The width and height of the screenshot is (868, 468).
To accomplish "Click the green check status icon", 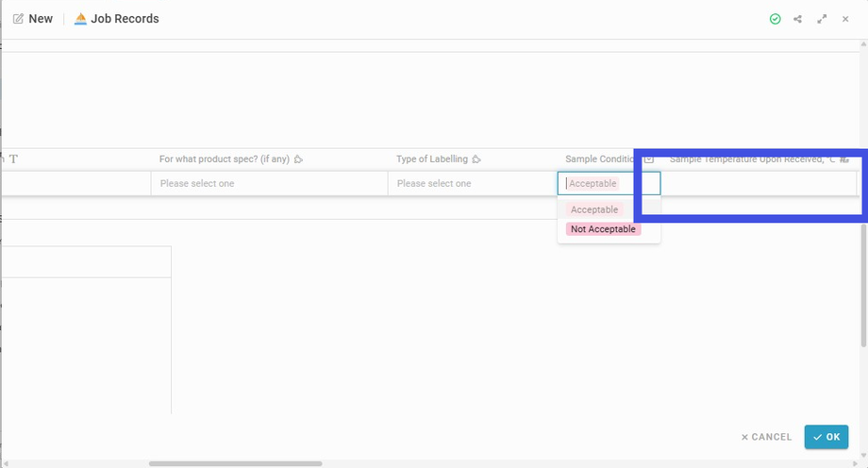I will point(775,19).
